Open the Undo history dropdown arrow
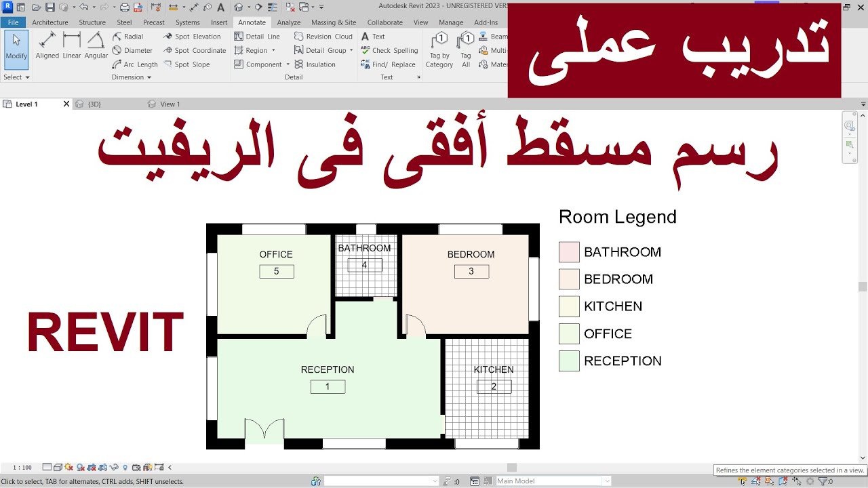This screenshot has width=868, height=488. [93, 7]
